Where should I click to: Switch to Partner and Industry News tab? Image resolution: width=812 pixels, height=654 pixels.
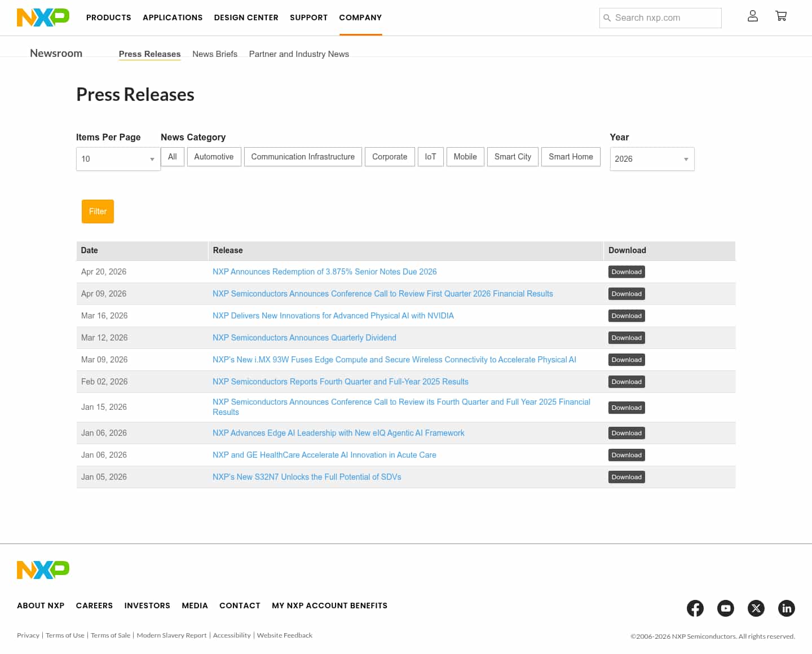pos(299,54)
